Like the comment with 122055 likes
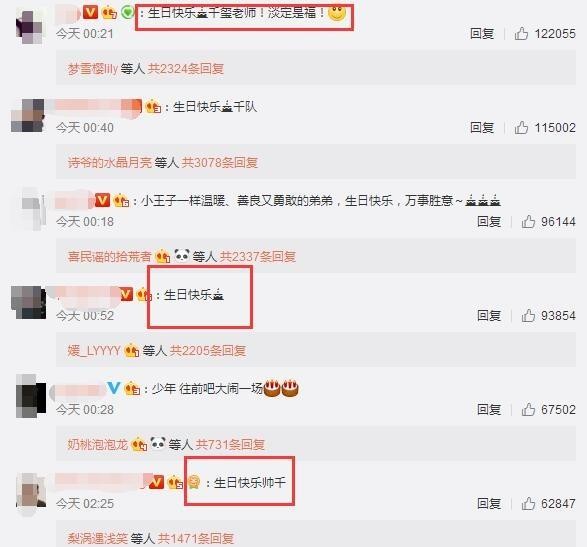The height and width of the screenshot is (547, 587). pos(521,34)
